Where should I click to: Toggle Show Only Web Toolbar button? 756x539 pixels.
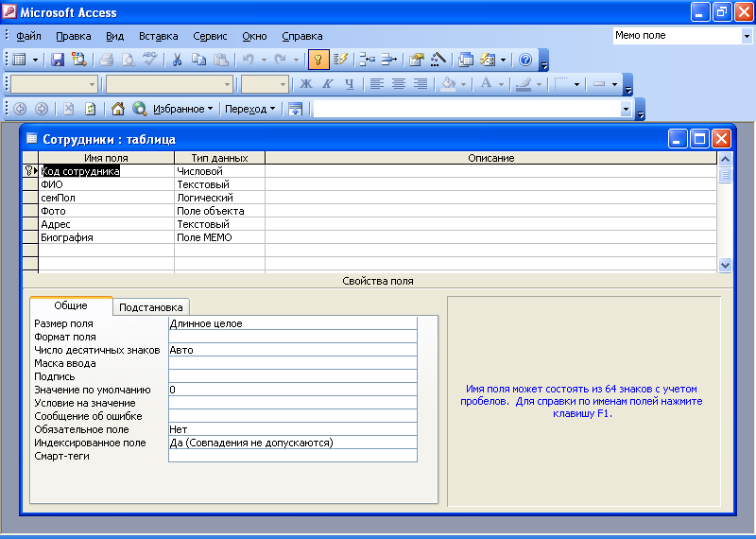pos(295,109)
